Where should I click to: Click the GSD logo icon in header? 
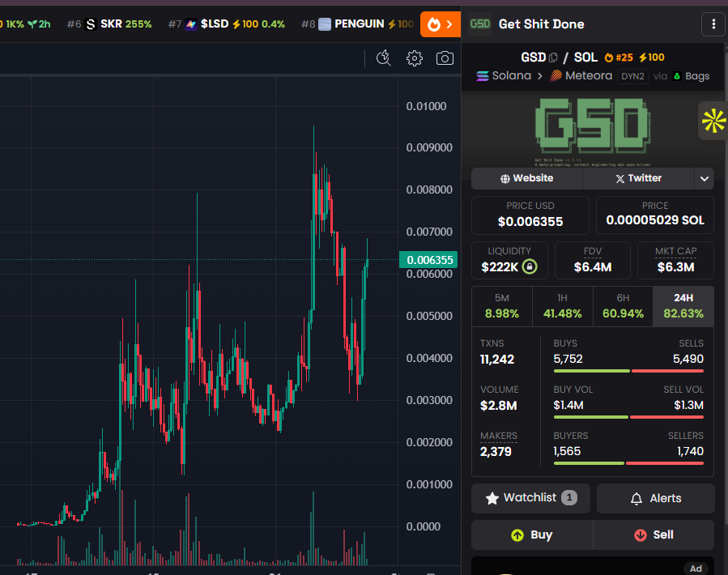pos(480,24)
